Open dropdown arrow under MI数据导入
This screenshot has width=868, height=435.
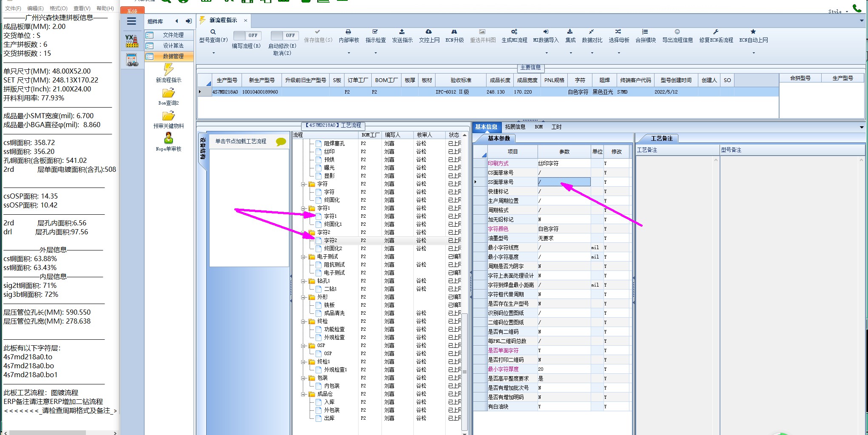click(x=546, y=53)
